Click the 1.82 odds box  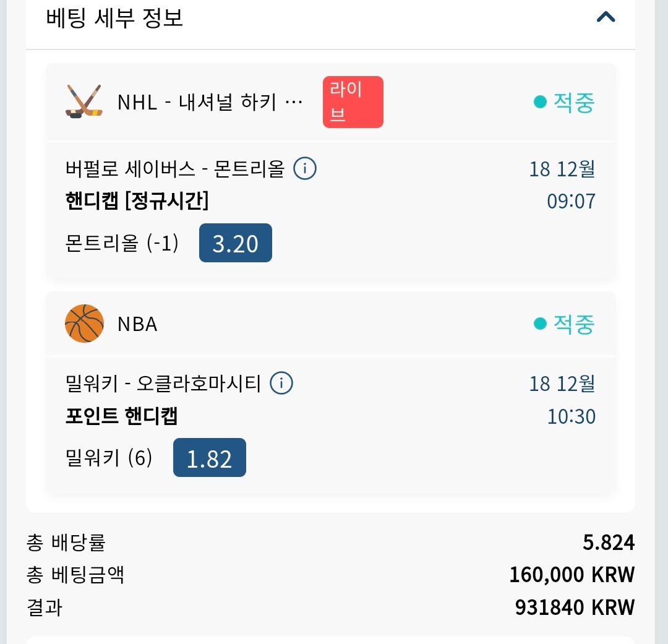click(x=209, y=458)
